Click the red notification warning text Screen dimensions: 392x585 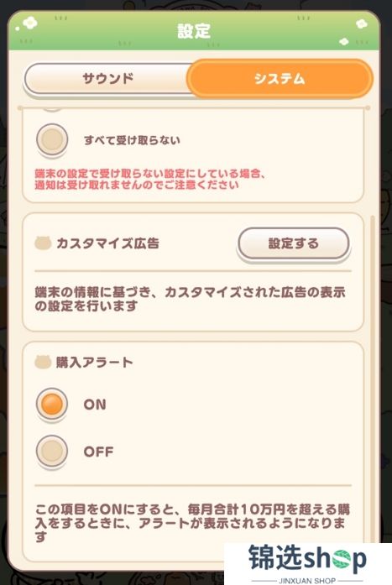tap(150, 179)
